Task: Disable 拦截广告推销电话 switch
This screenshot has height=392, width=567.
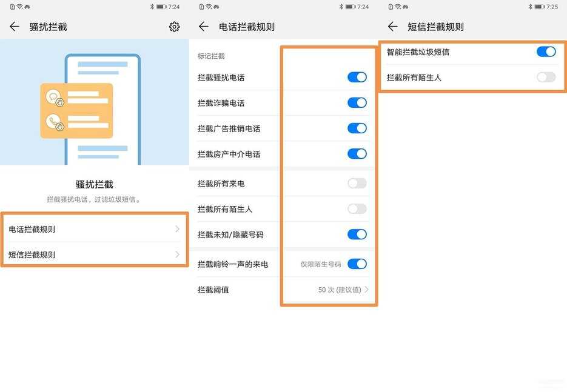Action: 357,128
